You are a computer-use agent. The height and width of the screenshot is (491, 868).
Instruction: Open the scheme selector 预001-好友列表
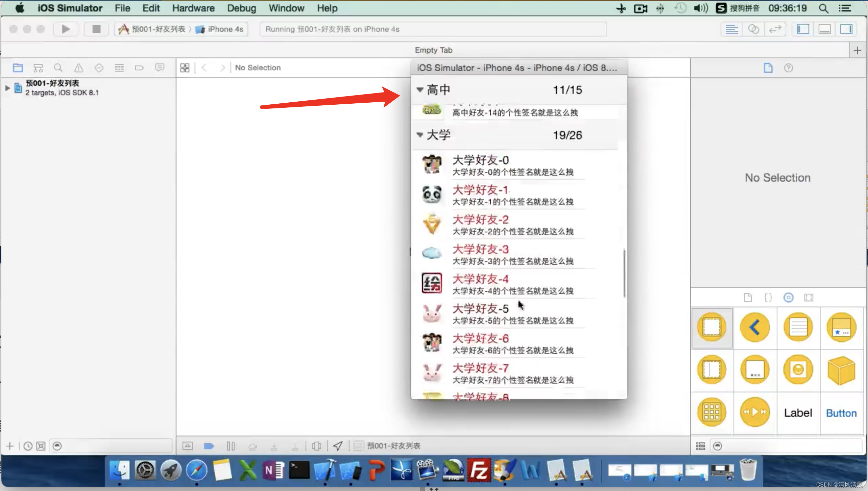point(153,29)
